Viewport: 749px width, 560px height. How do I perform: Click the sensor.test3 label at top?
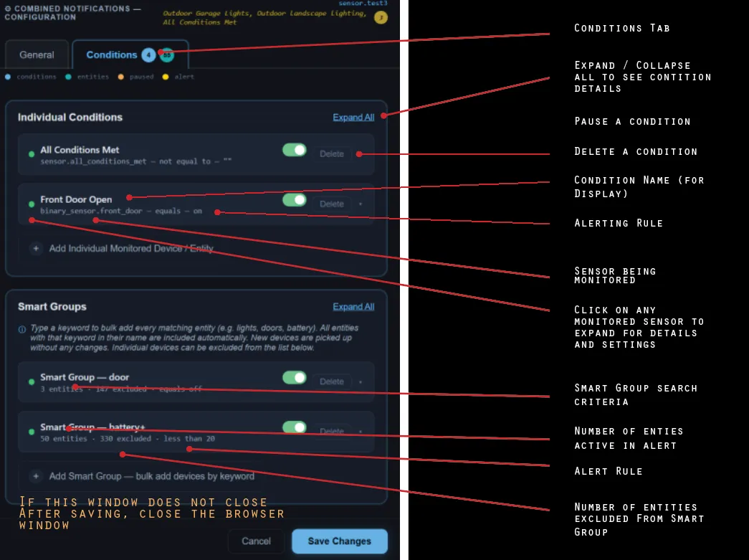click(x=363, y=3)
